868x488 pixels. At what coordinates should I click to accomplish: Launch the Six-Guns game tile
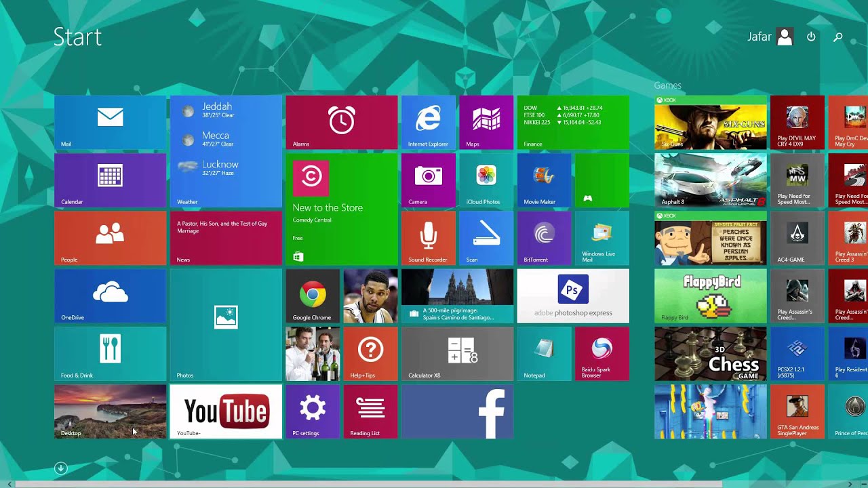(x=711, y=123)
